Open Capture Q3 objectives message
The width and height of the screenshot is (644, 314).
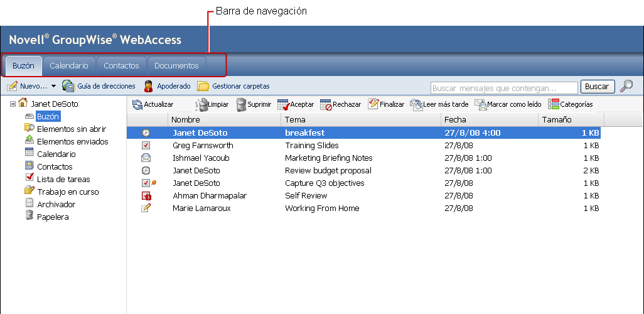pos(325,183)
